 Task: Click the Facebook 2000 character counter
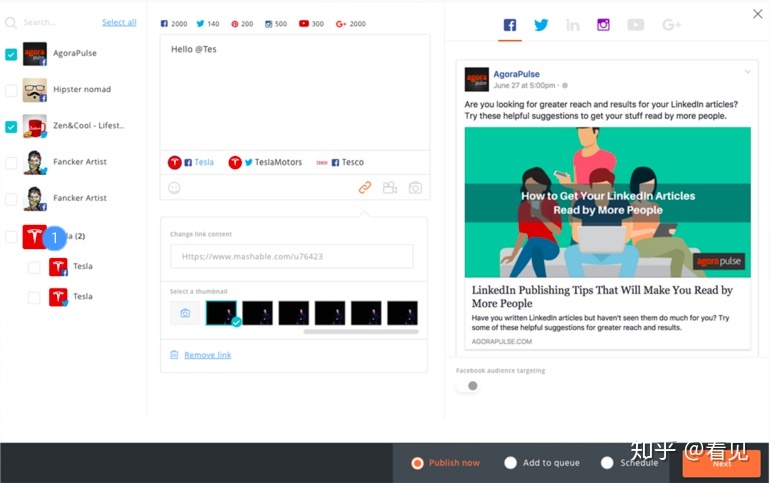click(174, 24)
